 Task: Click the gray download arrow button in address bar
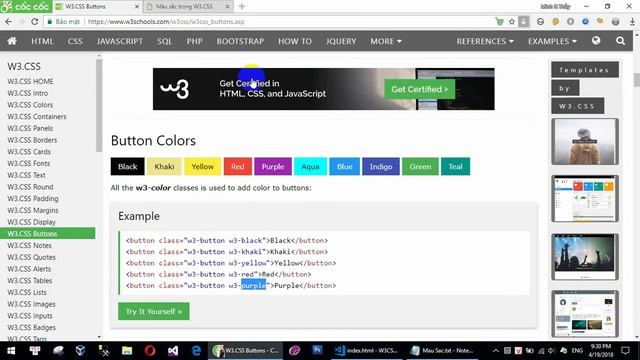click(524, 22)
